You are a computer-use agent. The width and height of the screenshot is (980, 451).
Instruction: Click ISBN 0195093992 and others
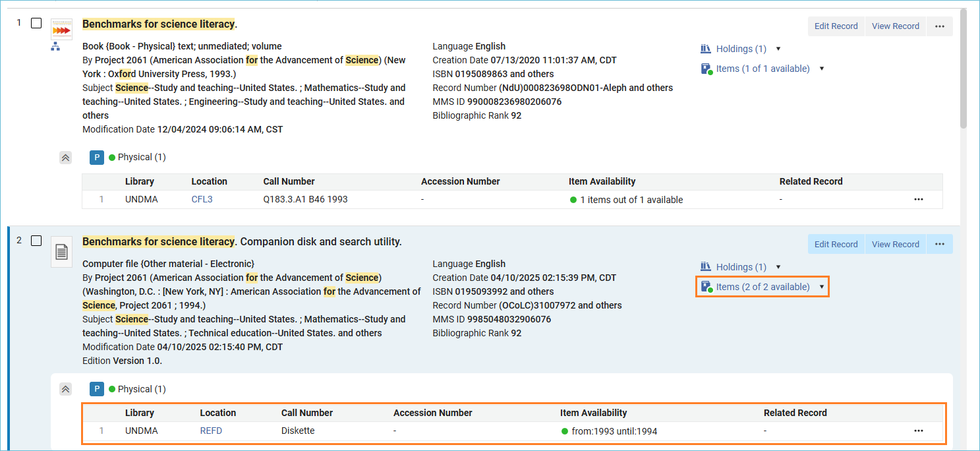493,291
